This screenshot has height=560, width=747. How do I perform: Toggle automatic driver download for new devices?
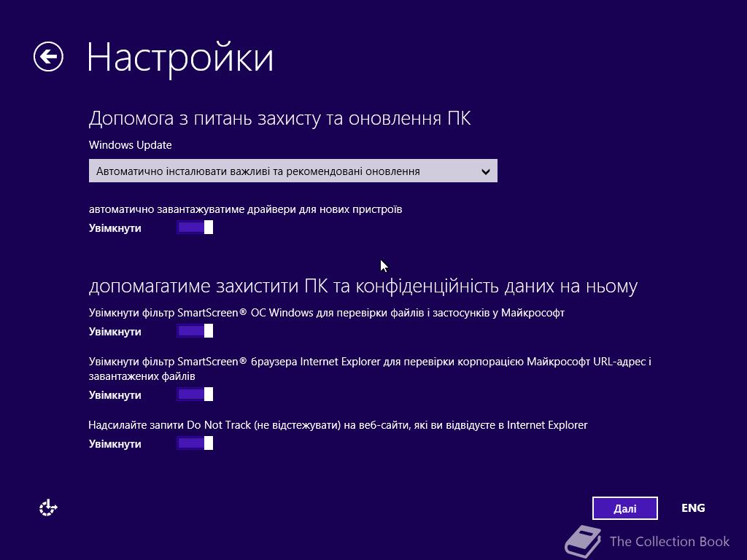click(195, 227)
